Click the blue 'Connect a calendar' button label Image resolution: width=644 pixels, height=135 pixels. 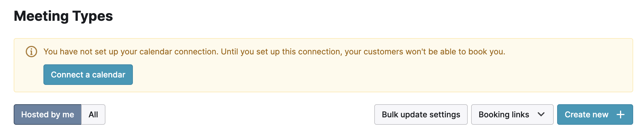(88, 75)
